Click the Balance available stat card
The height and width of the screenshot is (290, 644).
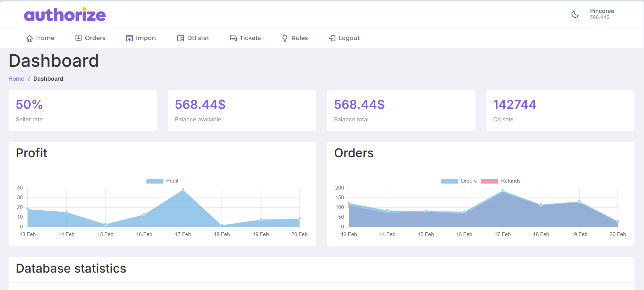tap(241, 111)
